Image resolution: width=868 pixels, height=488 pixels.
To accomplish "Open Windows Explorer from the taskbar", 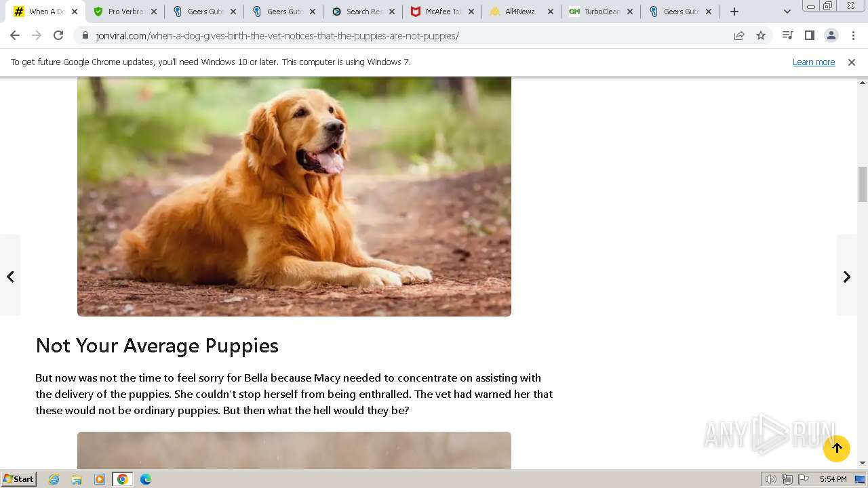I will point(77,479).
